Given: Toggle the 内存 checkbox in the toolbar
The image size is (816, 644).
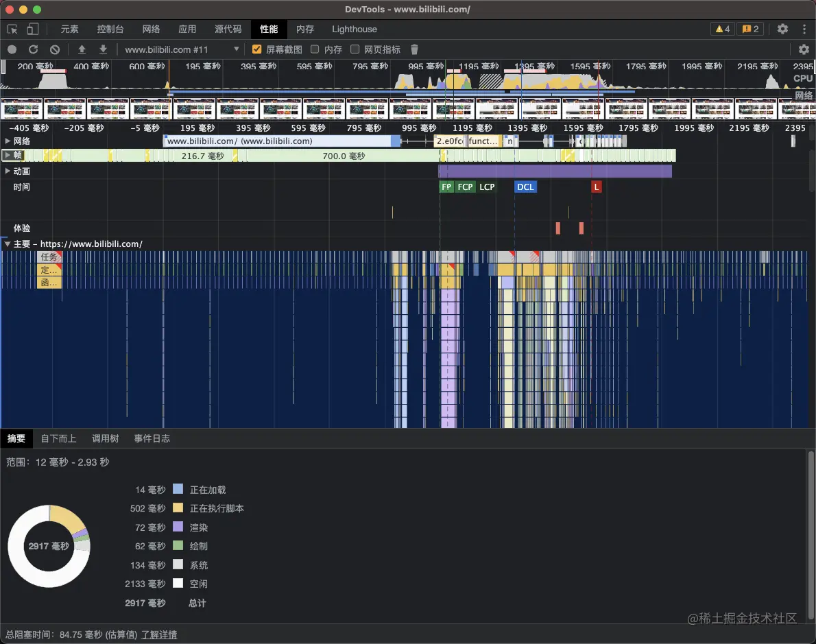Looking at the screenshot, I should click(315, 49).
